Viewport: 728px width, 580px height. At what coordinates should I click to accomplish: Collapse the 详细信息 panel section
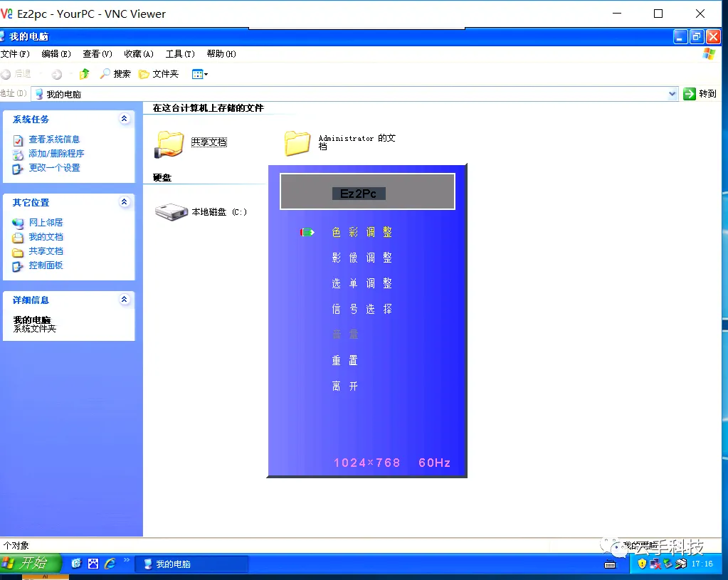pyautogui.click(x=125, y=300)
